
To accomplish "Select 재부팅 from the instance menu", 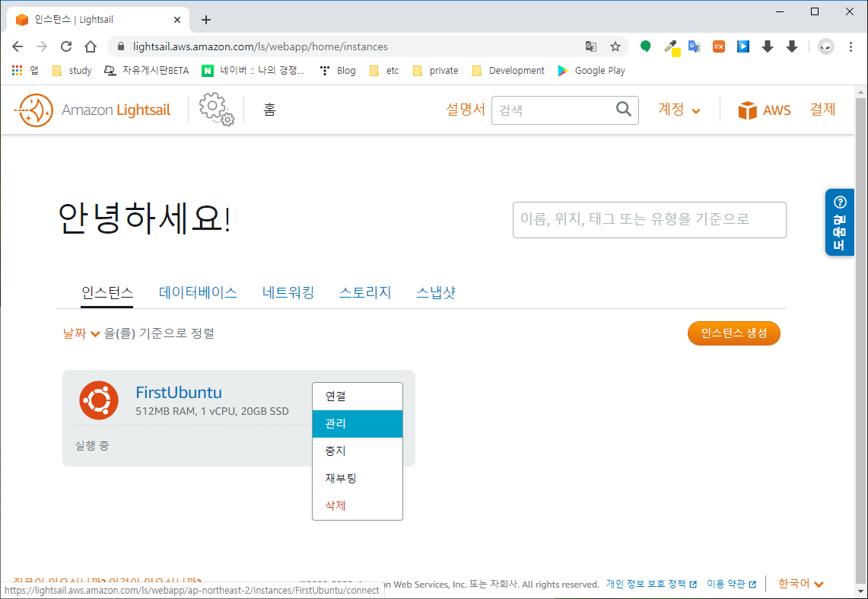I will [x=358, y=478].
